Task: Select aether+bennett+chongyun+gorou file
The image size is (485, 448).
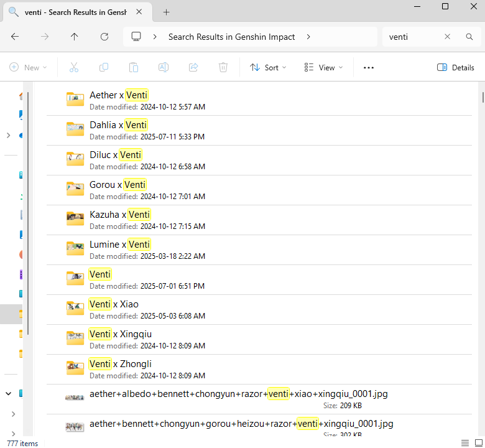Action: click(x=259, y=426)
